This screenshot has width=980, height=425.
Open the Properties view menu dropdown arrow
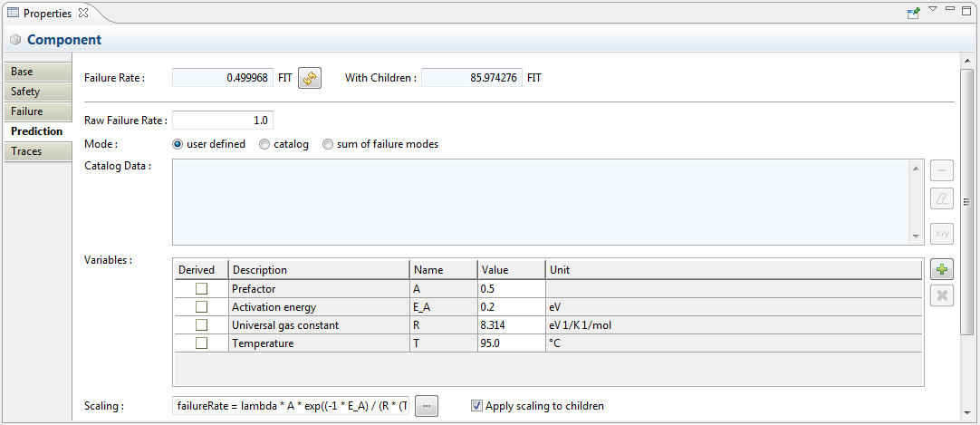(932, 9)
